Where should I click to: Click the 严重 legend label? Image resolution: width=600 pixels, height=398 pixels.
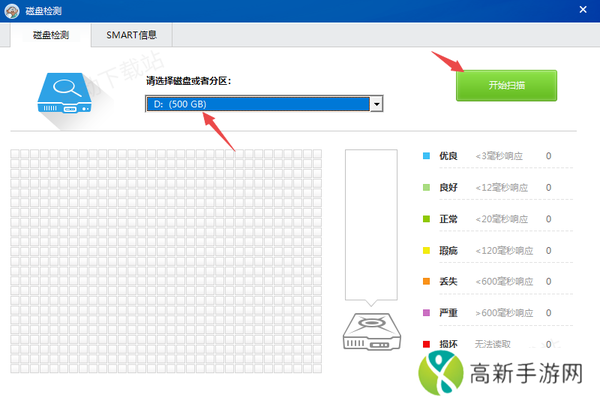click(448, 313)
